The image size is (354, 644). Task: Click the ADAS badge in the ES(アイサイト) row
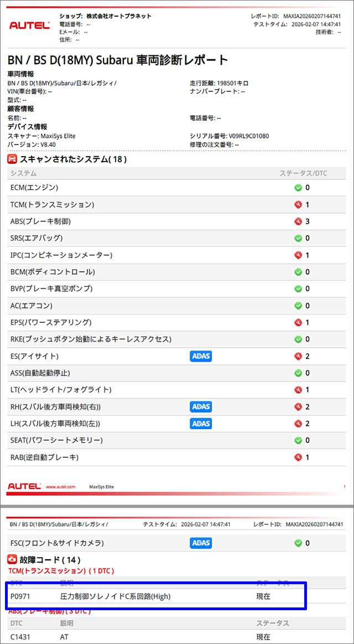[x=201, y=356]
